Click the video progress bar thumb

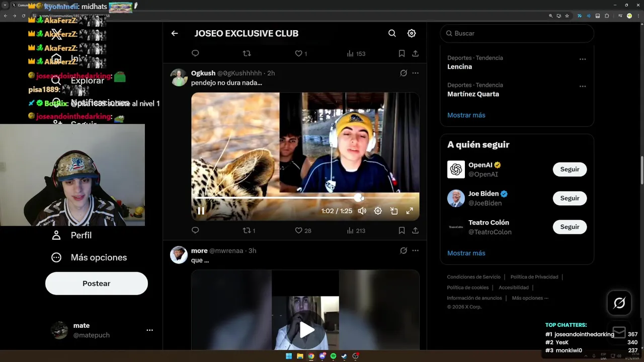point(358,198)
